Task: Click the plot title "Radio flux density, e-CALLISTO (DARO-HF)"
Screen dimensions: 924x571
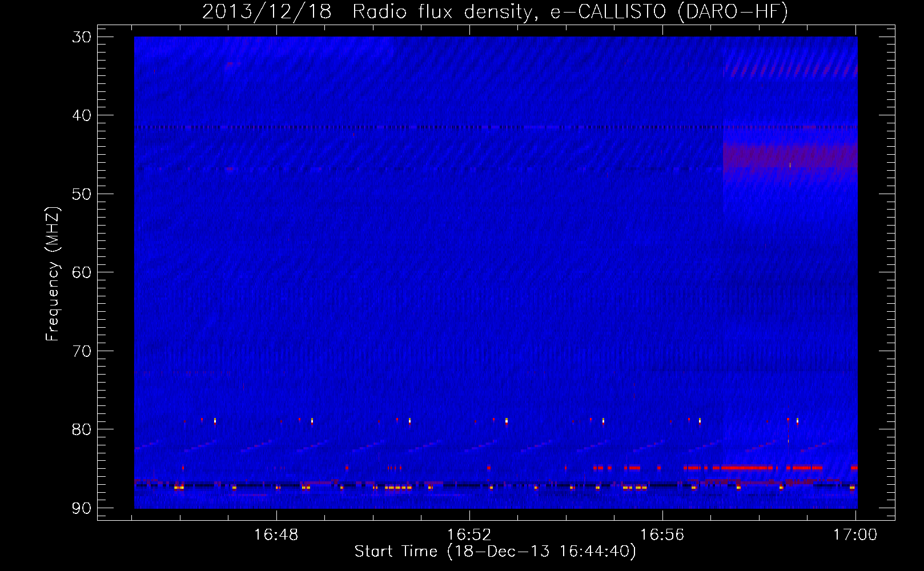Action: 570,11
